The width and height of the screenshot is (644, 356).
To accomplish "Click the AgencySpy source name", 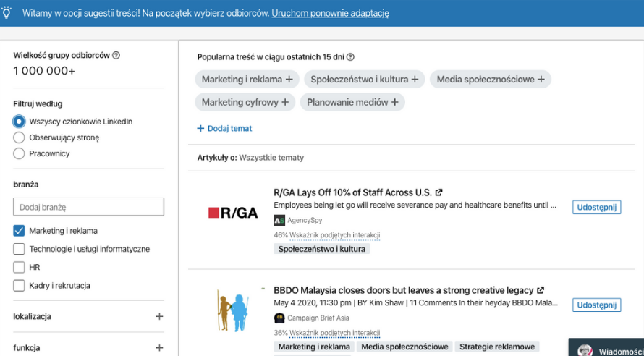I will click(x=305, y=221).
